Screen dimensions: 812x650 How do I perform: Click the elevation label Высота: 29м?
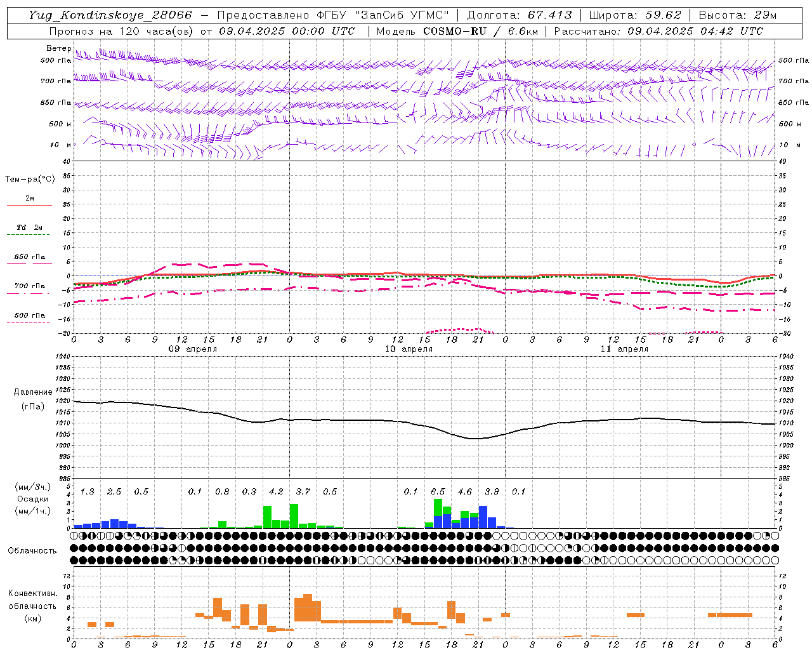click(x=737, y=15)
